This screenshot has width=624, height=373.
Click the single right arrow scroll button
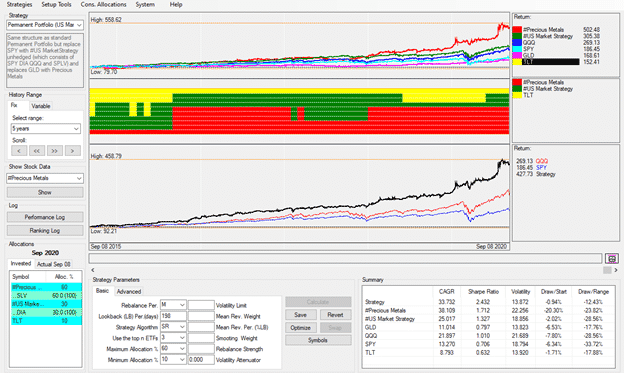[72, 150]
